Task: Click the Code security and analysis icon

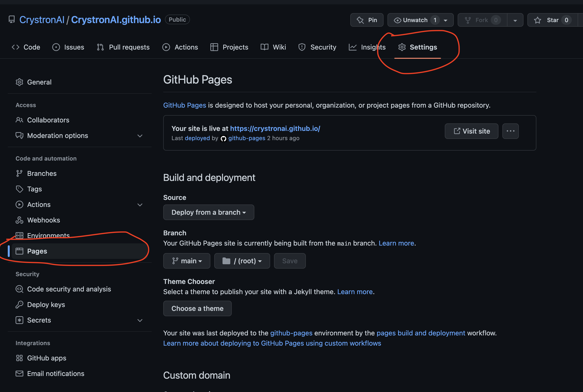Action: pos(19,289)
